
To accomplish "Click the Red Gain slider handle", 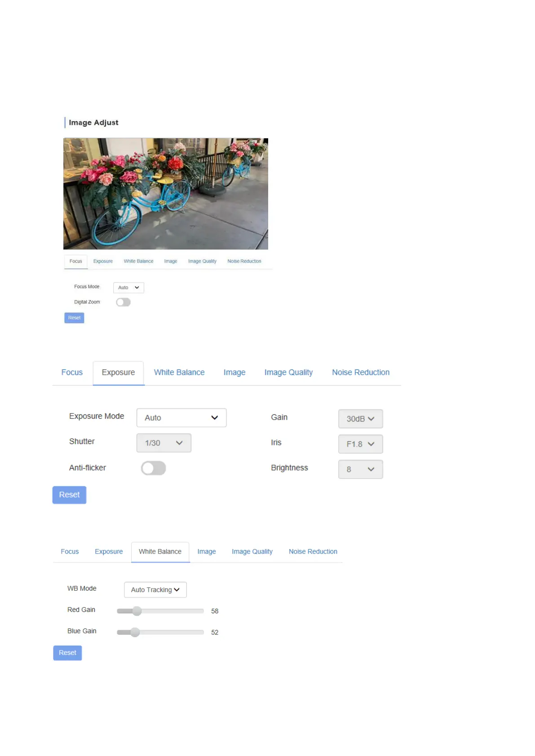I will coord(137,611).
